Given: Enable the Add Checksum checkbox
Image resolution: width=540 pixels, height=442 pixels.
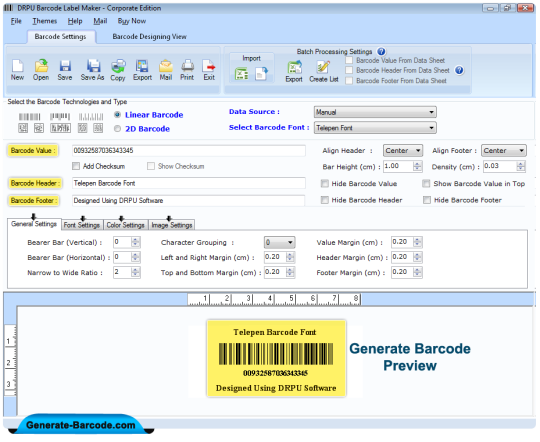Looking at the screenshot, I should 76,166.
